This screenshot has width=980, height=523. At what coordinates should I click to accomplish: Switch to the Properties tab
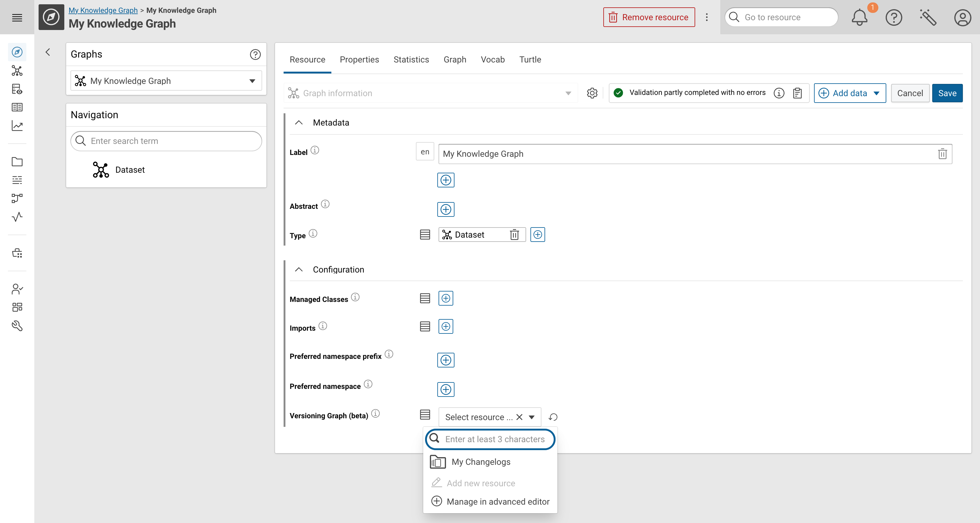coord(359,60)
